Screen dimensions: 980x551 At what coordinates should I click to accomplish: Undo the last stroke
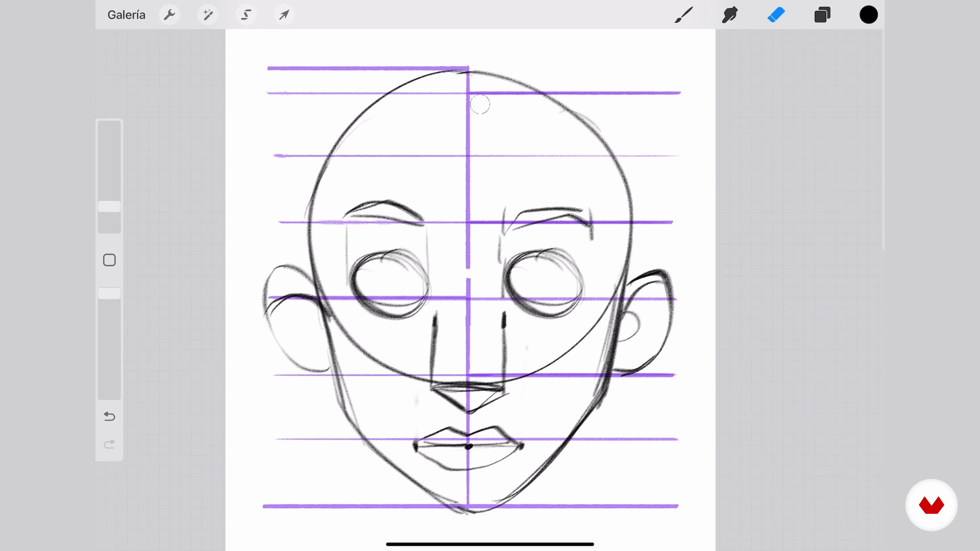tap(109, 416)
